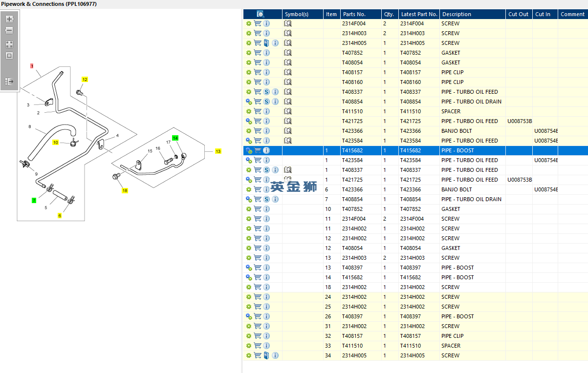Viewport: 588px width, 373px height.
Task: Sort by the Qty. column header
Action: click(x=389, y=14)
